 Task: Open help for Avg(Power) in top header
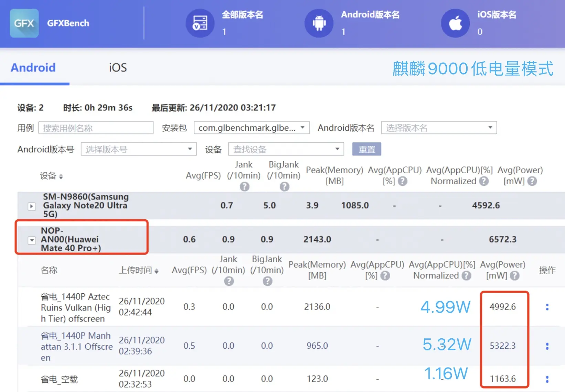point(532,181)
